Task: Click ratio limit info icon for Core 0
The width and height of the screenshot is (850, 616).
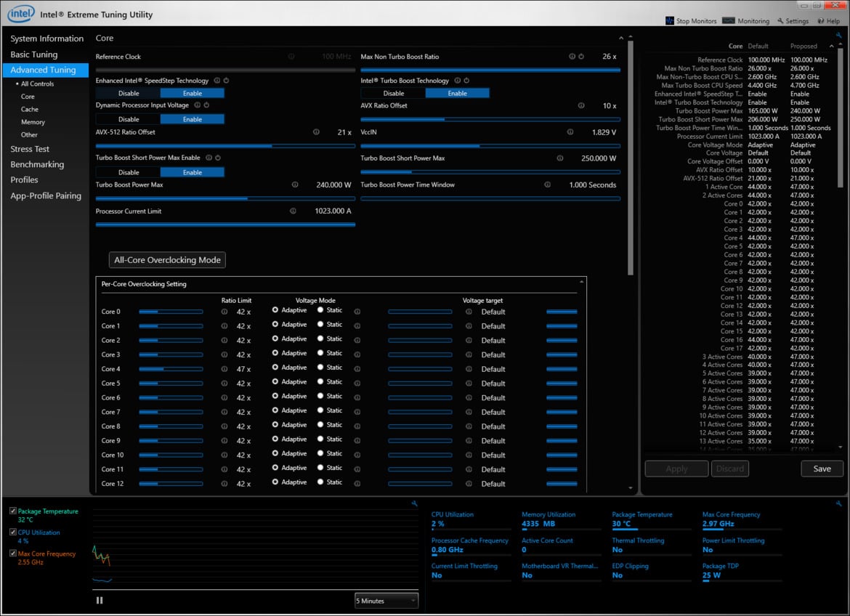Action: tap(224, 312)
